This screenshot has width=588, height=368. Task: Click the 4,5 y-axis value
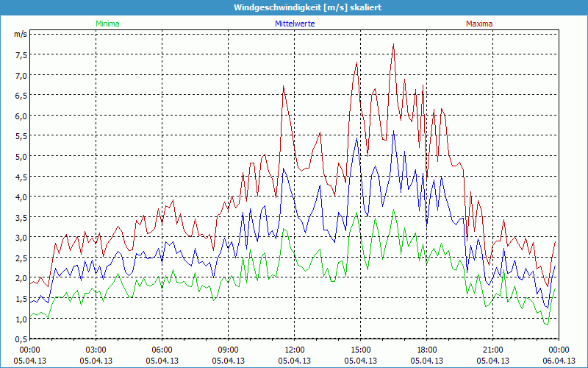(x=21, y=177)
